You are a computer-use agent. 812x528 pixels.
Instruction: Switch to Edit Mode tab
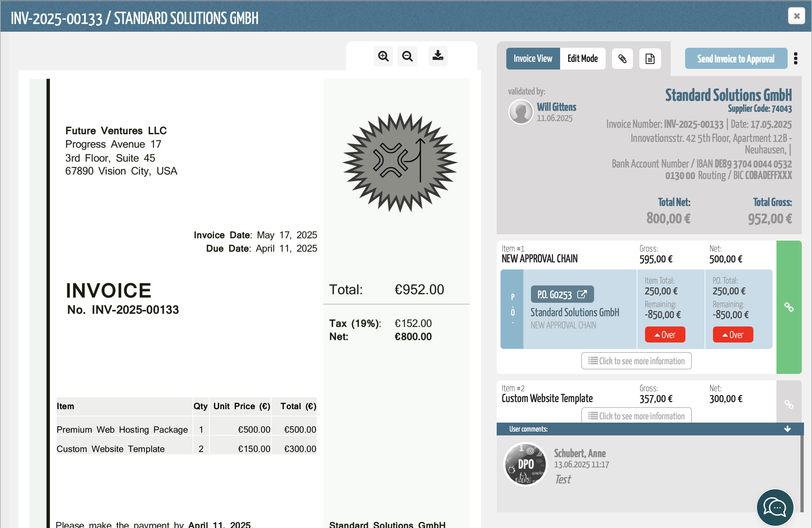[x=582, y=59]
